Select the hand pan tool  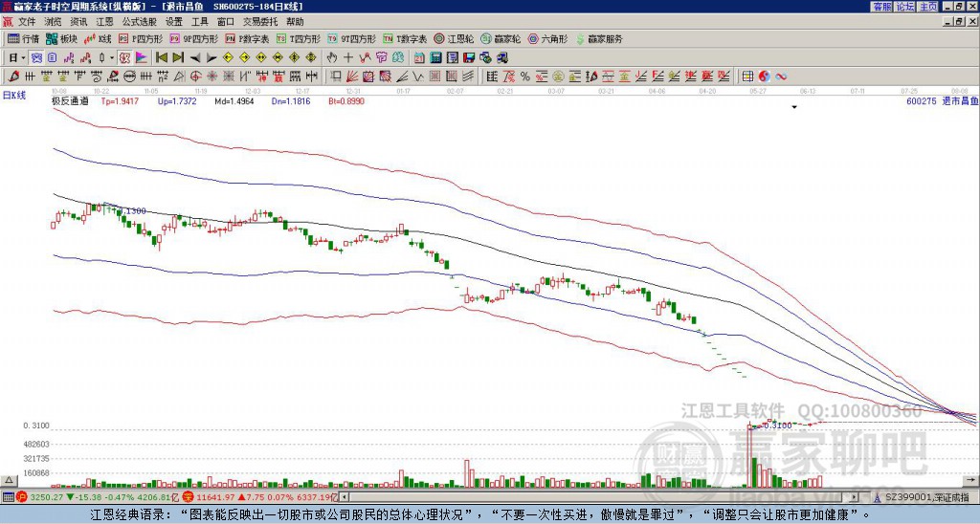point(331,58)
